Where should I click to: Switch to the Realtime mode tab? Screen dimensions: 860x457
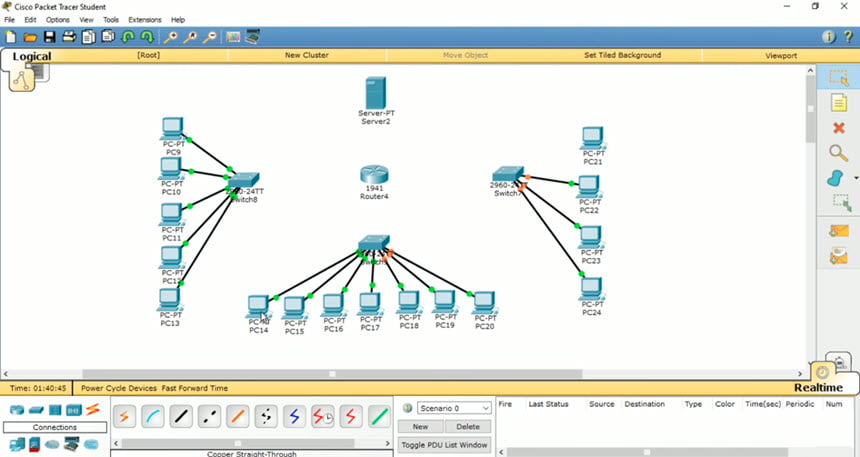pyautogui.click(x=818, y=387)
